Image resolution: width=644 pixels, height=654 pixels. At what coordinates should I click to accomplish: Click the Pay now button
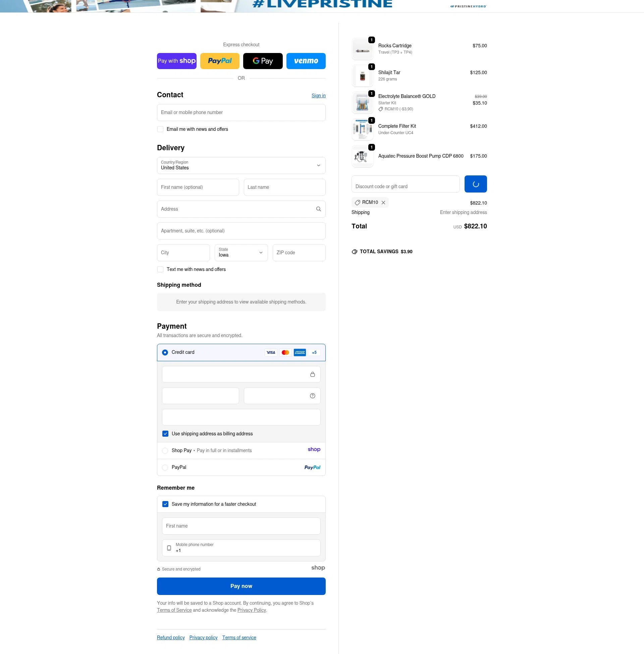[241, 586]
